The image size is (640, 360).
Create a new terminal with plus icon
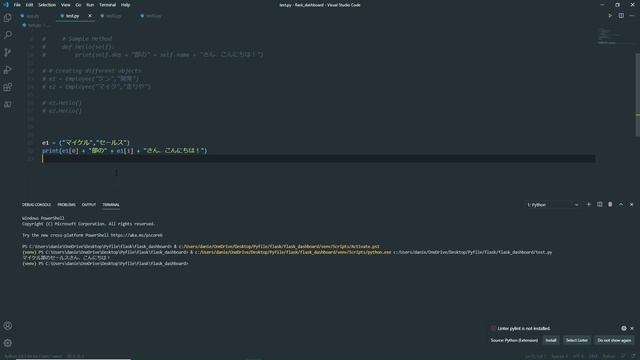(x=589, y=204)
